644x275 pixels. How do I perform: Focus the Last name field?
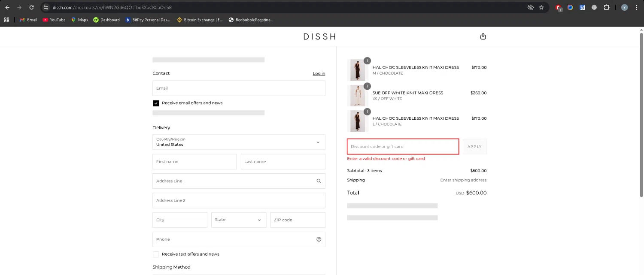point(283,162)
